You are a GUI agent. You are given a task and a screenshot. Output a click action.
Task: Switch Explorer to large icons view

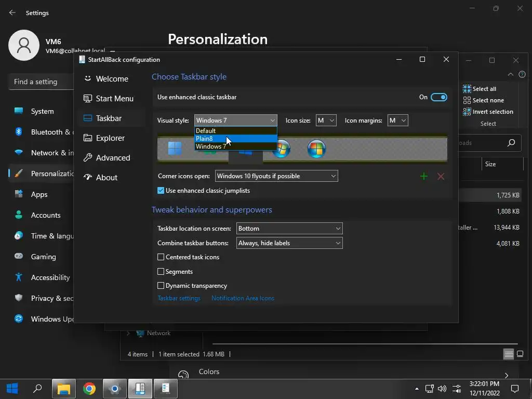[x=520, y=354]
